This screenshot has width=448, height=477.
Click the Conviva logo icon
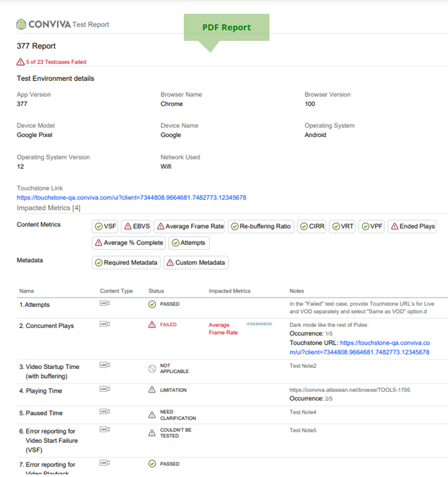[x=22, y=24]
